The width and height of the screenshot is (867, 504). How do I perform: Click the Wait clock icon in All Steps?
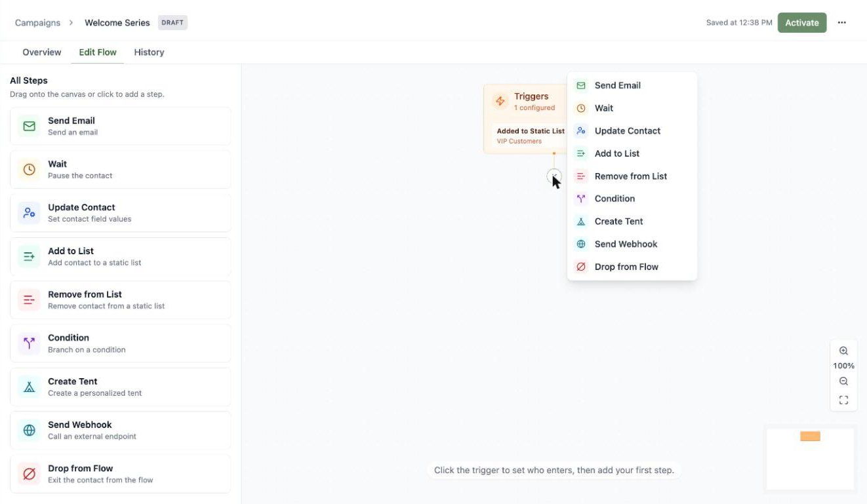[29, 169]
